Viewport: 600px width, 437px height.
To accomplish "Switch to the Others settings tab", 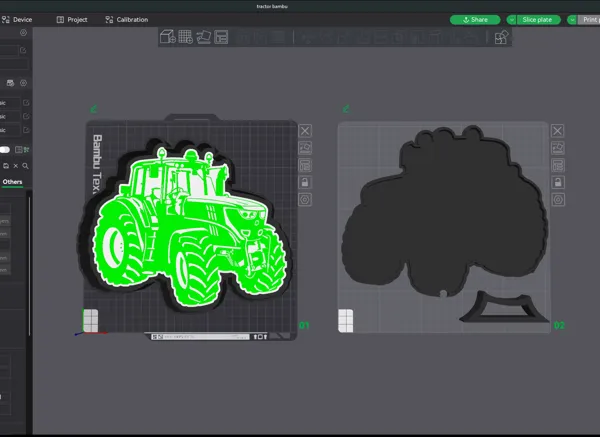I will [12, 182].
